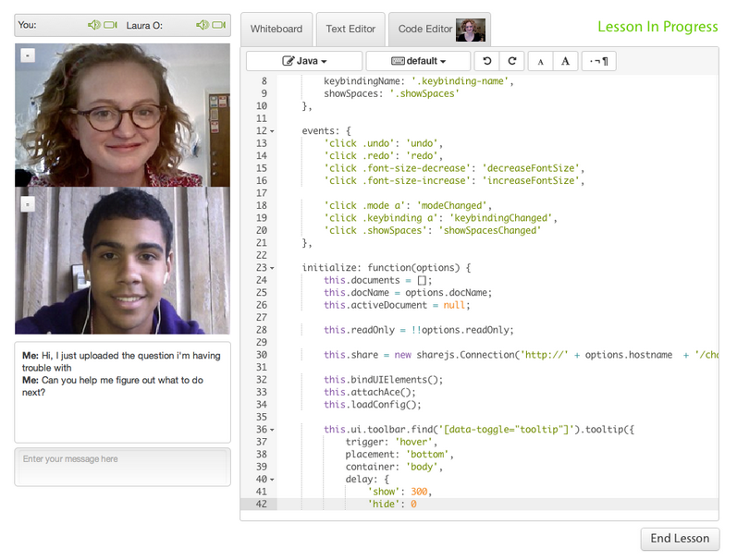Toggle your own microphone audio icon
Image resolution: width=737 pixels, height=560 pixels.
[x=93, y=25]
